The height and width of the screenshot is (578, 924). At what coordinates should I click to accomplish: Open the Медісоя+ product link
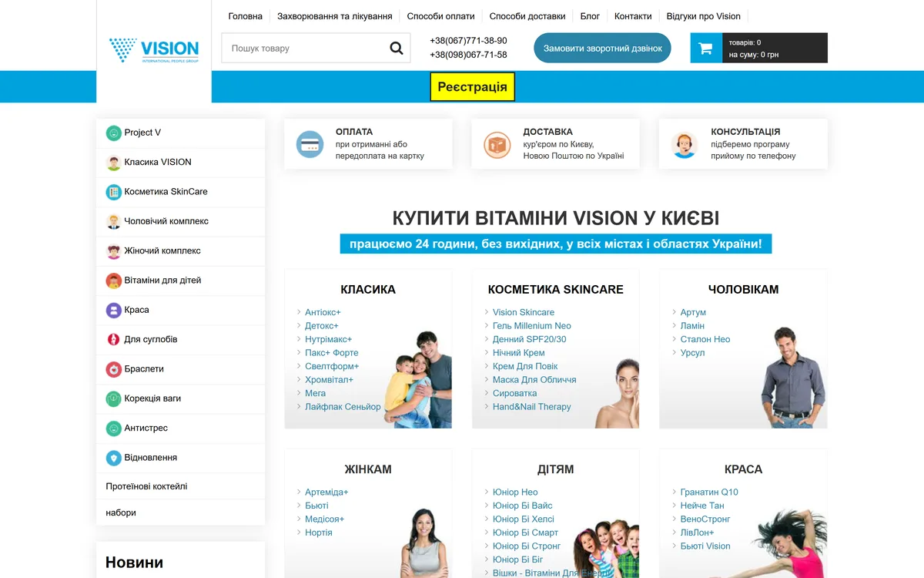(x=325, y=519)
